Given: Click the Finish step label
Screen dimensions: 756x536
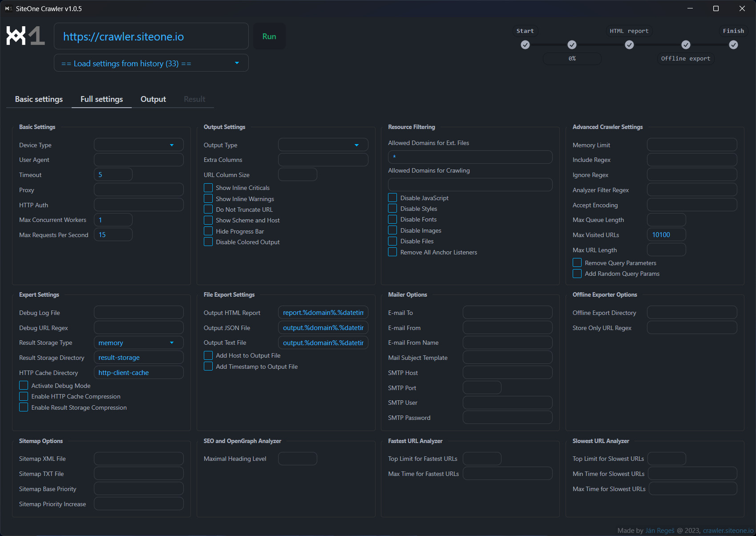Looking at the screenshot, I should [x=733, y=31].
